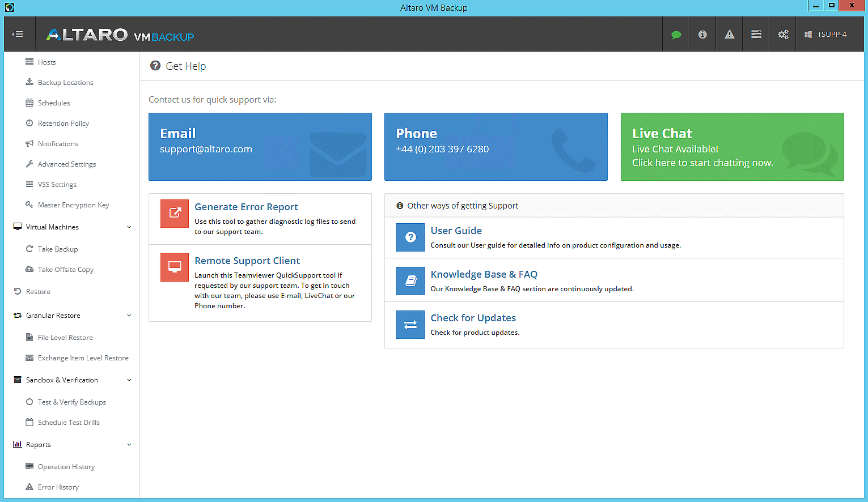
Task: Click the Check for Updates arrows icon
Action: (x=410, y=325)
